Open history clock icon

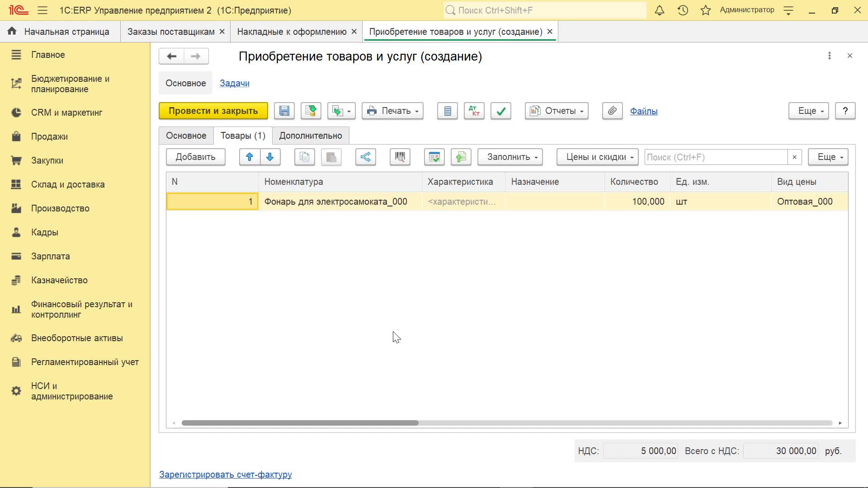click(x=683, y=10)
